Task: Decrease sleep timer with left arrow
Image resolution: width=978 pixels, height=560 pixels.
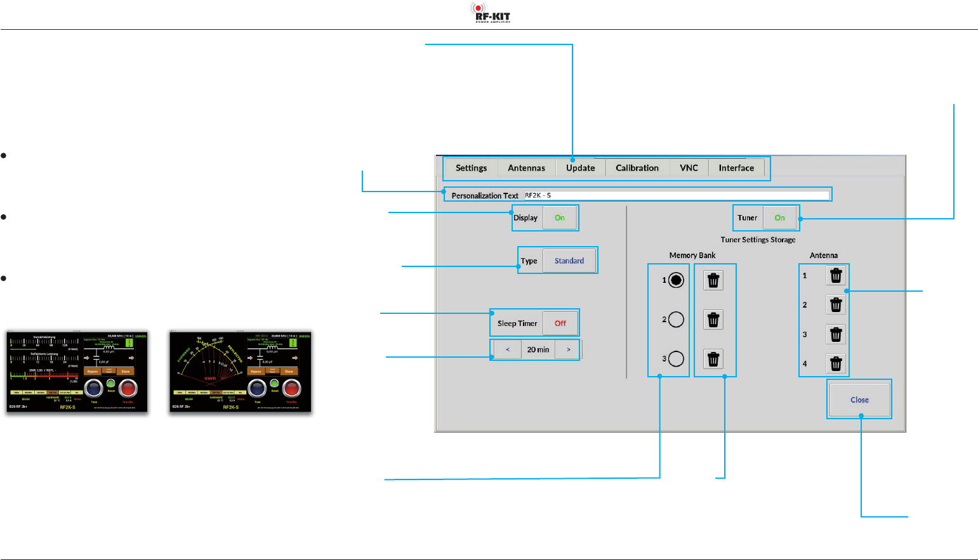Action: point(508,349)
